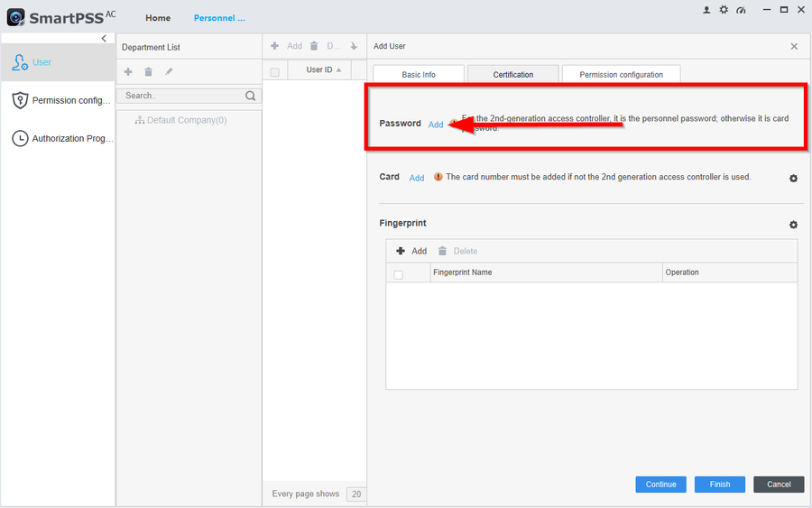Open the Fingerprint device settings gear
Viewport: 812px width, 508px height.
793,225
